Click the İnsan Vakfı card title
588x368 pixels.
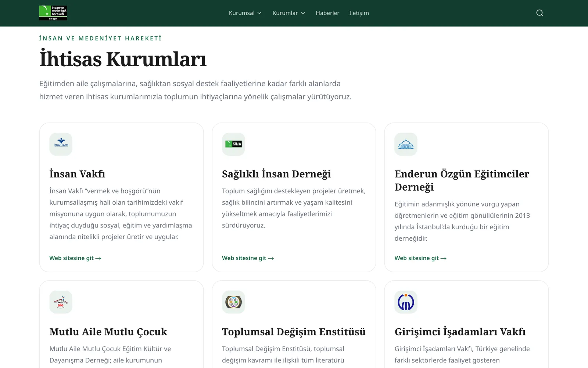tap(77, 174)
